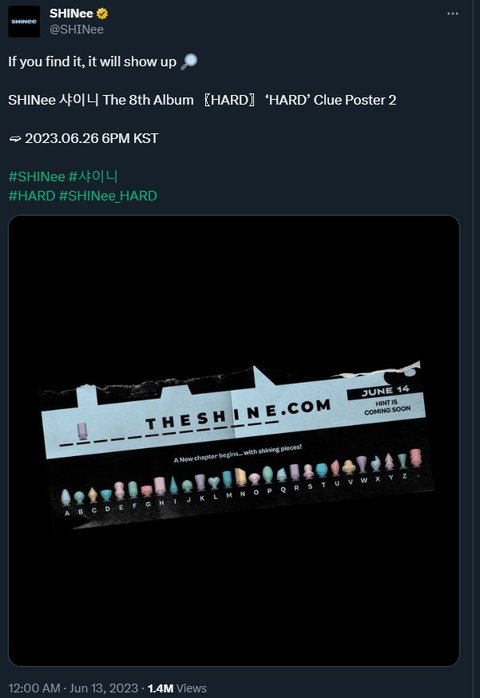Open the #HARD hashtag
This screenshot has width=480, height=698.
(32, 196)
